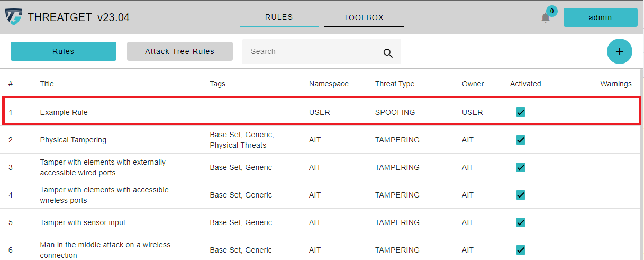Open the Physical Tampering rule row

(x=73, y=140)
